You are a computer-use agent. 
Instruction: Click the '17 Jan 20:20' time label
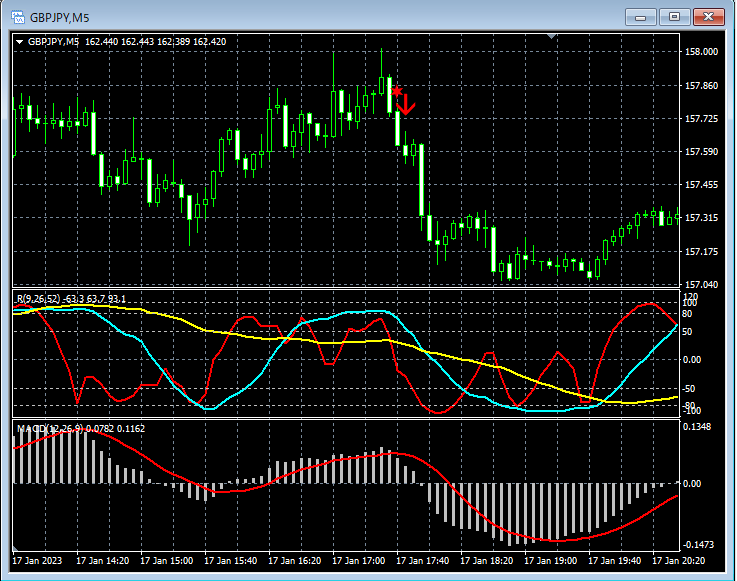tap(679, 561)
